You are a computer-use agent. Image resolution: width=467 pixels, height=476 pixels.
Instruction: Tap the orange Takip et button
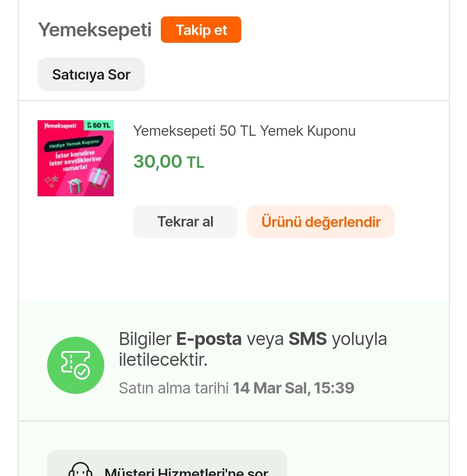tap(201, 30)
